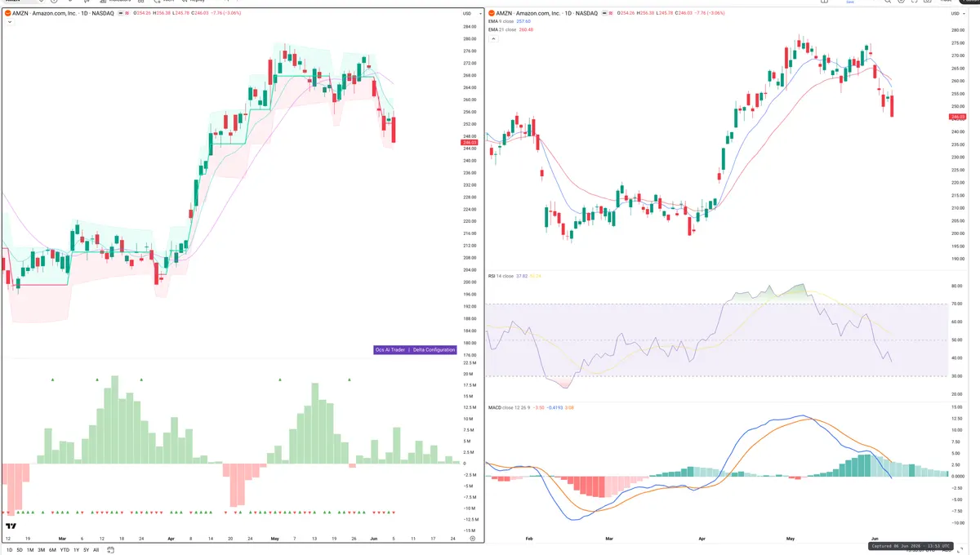Click the 280.00 tick on right price scale
Viewport: 980px width, 555px height.
click(x=957, y=30)
